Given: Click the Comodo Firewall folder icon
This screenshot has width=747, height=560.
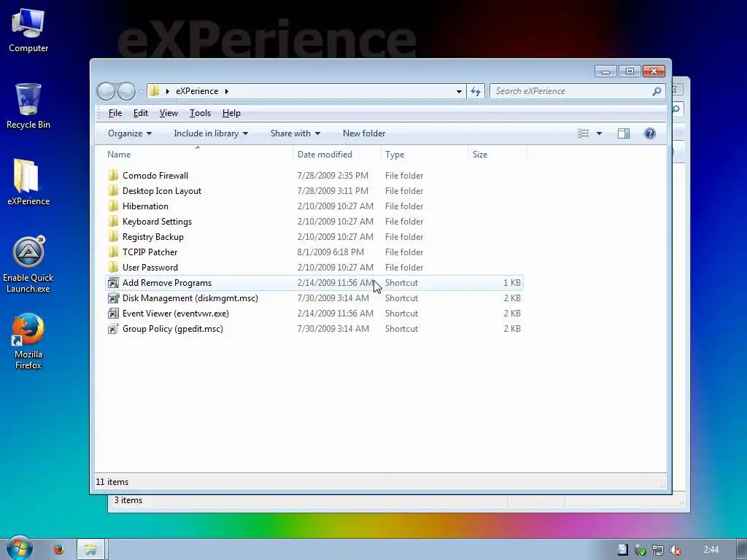Looking at the screenshot, I should 113,175.
